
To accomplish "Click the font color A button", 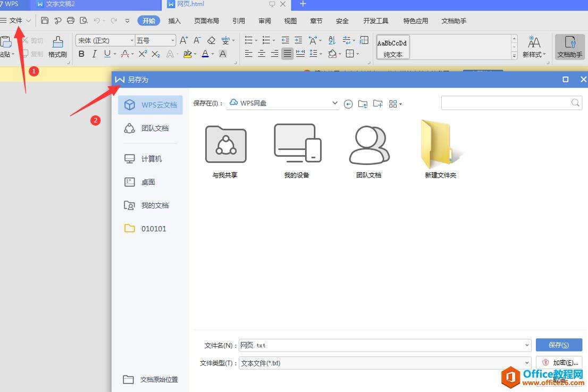I will click(205, 54).
